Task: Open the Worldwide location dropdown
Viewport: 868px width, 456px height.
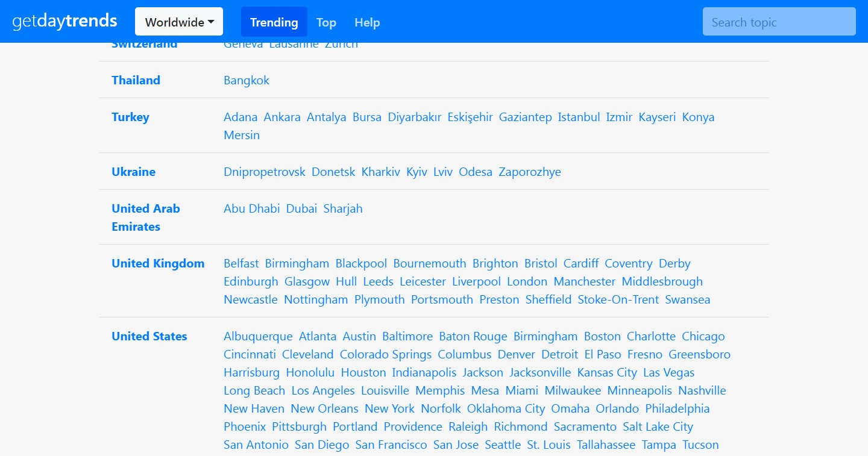Action: [x=179, y=22]
